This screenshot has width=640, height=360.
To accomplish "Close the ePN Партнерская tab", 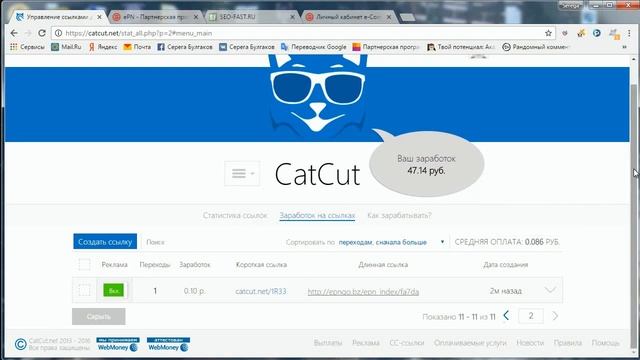I will pos(196,17).
